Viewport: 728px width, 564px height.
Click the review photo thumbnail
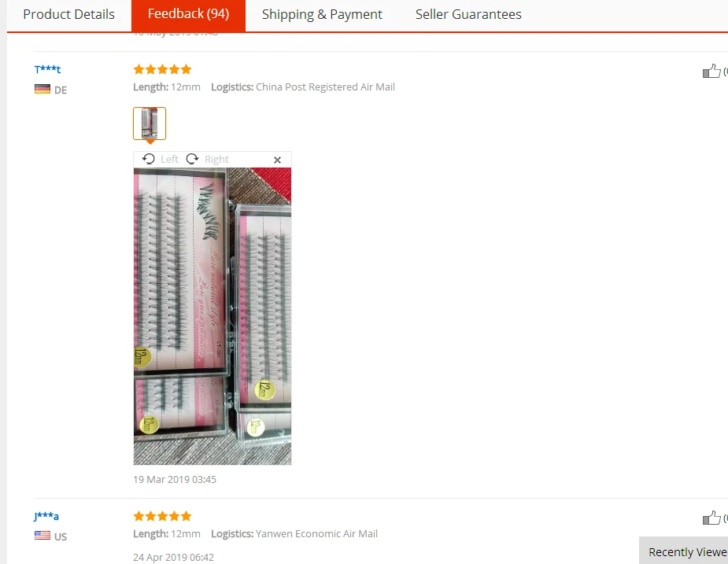[150, 123]
